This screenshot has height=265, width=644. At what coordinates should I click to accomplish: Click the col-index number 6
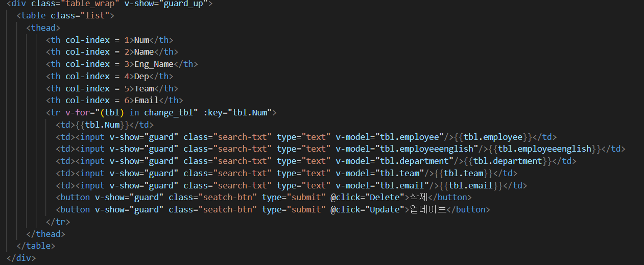click(x=127, y=101)
